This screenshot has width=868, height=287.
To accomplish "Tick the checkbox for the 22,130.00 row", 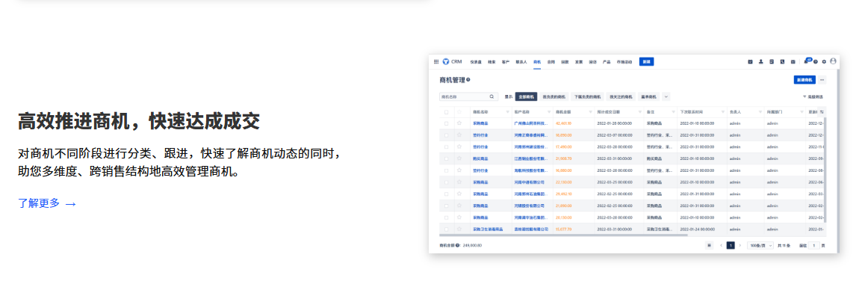I will [447, 182].
